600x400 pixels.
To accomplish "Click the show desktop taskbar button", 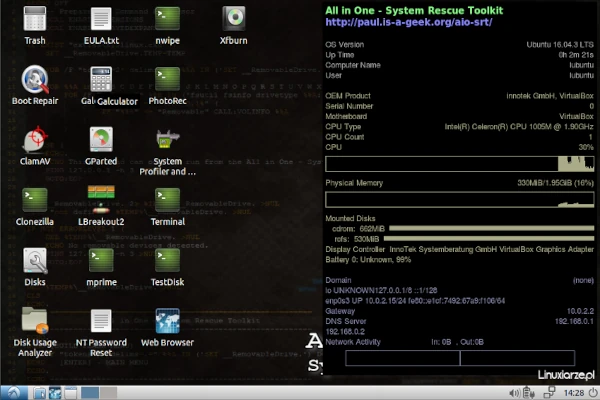I will pos(70,393).
